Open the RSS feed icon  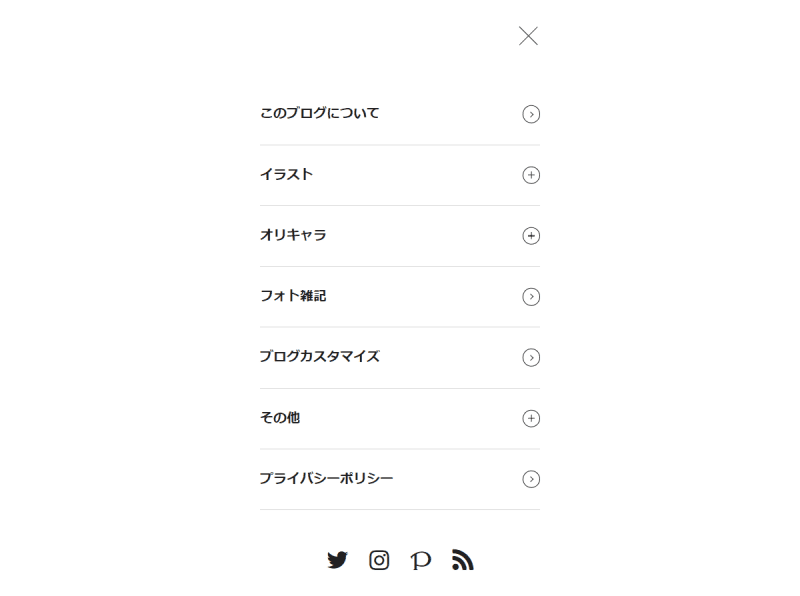point(462,560)
